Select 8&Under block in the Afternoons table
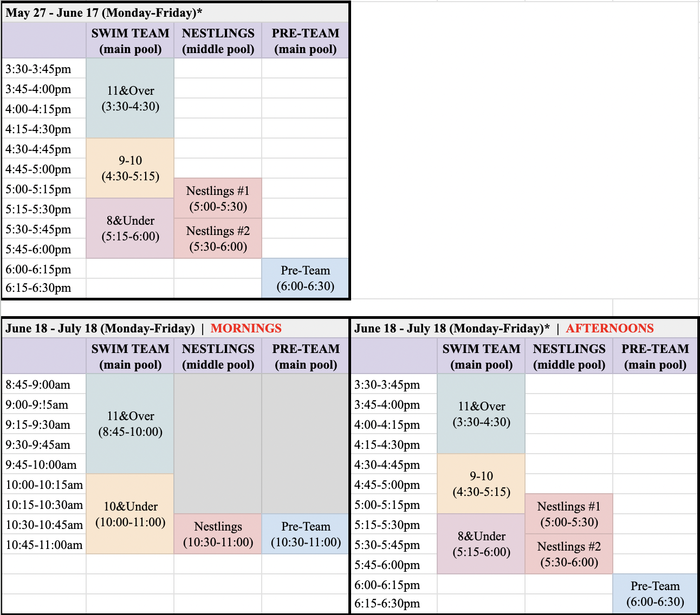Viewport: 700px width, 615px height. pos(481,544)
